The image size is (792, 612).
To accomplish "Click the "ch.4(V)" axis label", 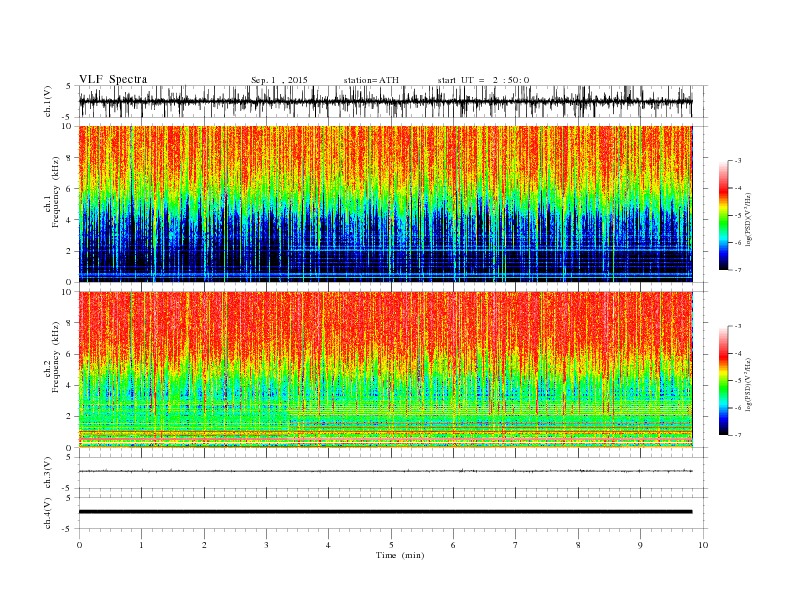I will tap(48, 513).
